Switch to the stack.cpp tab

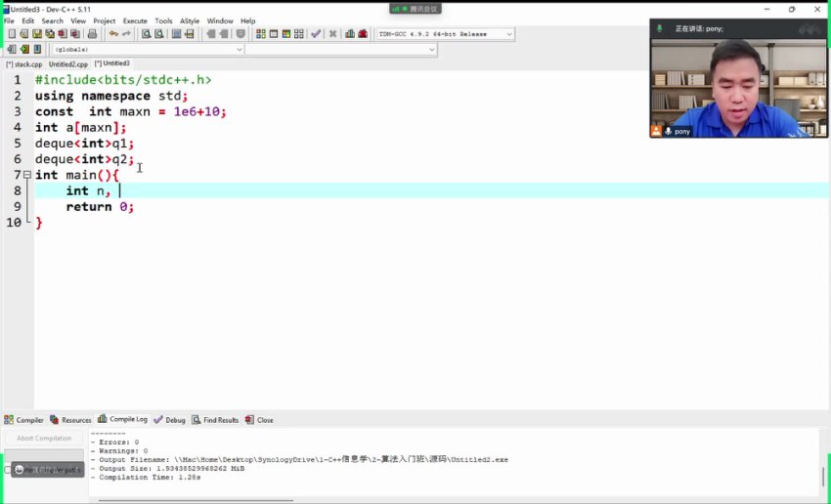pyautogui.click(x=24, y=63)
